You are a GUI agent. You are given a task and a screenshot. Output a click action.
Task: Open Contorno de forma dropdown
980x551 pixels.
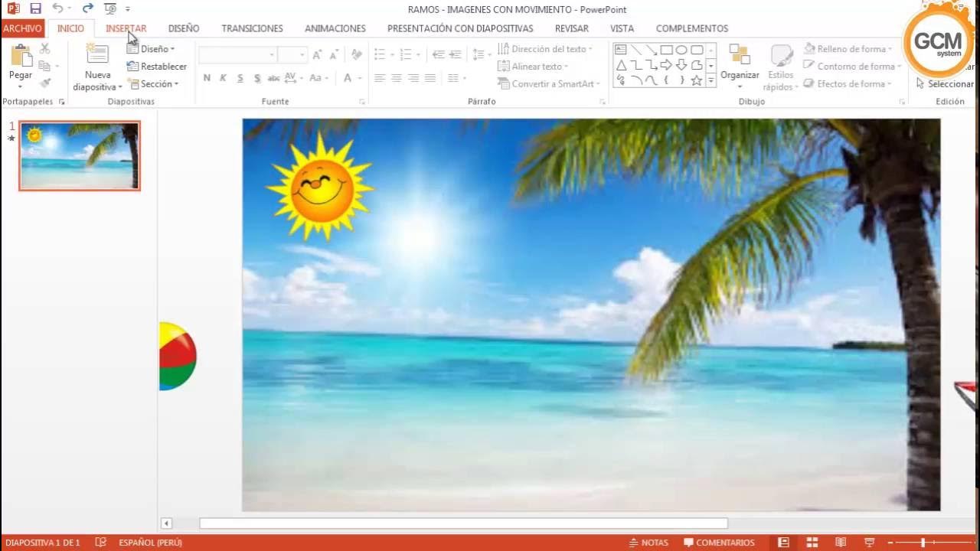[x=851, y=67]
